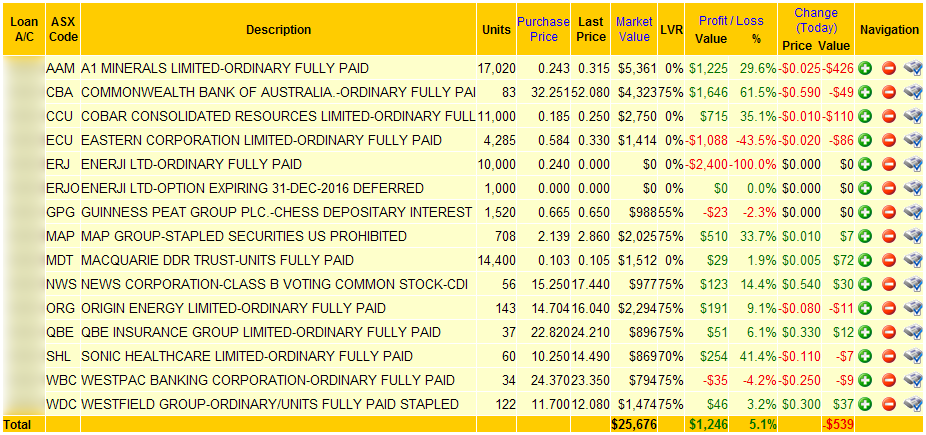Click red minus icon for MDT
This screenshot has width=926, height=435.
pyautogui.click(x=889, y=260)
